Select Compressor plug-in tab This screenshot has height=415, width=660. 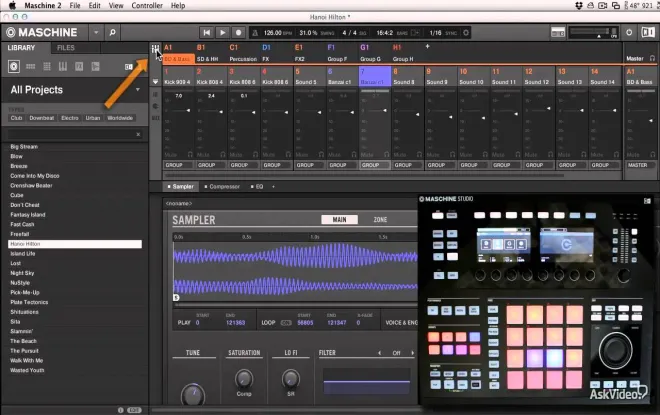(222, 186)
